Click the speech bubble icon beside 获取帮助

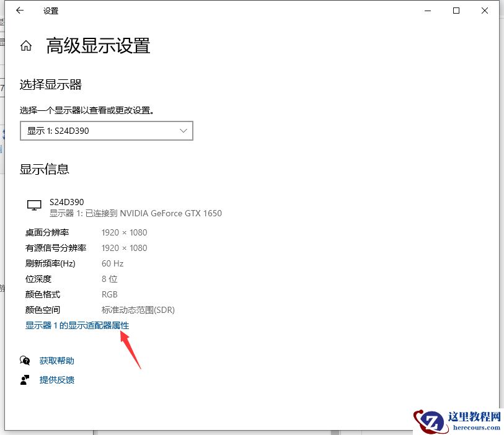26,361
